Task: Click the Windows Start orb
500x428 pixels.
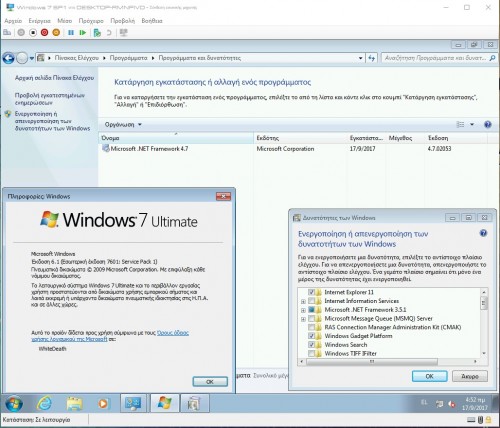Action: click(x=14, y=404)
